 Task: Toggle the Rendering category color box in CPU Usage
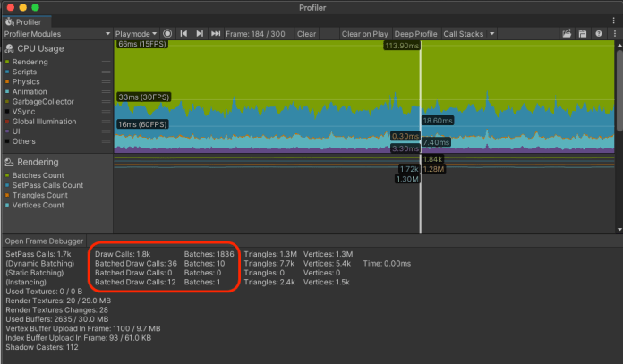(x=6, y=62)
